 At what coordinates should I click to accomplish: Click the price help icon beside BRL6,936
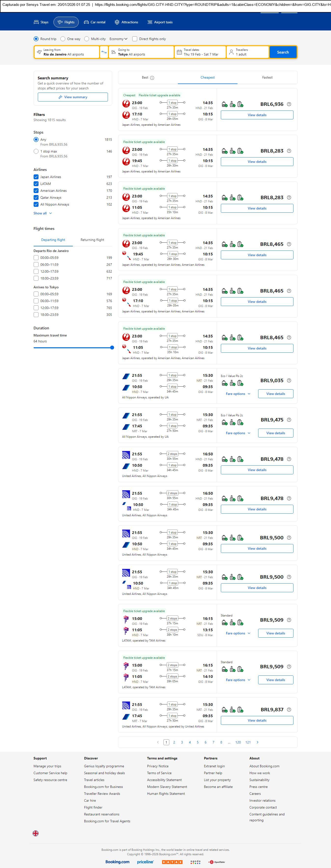tap(289, 104)
